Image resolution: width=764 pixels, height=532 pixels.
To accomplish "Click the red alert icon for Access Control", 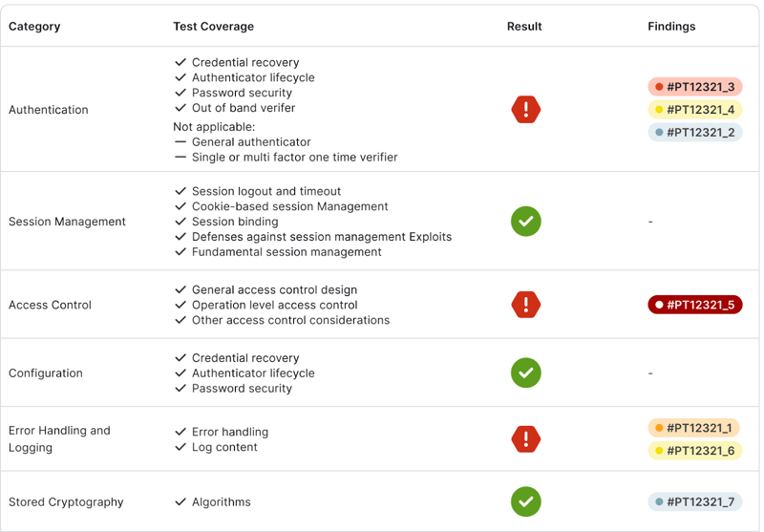I will click(x=526, y=305).
